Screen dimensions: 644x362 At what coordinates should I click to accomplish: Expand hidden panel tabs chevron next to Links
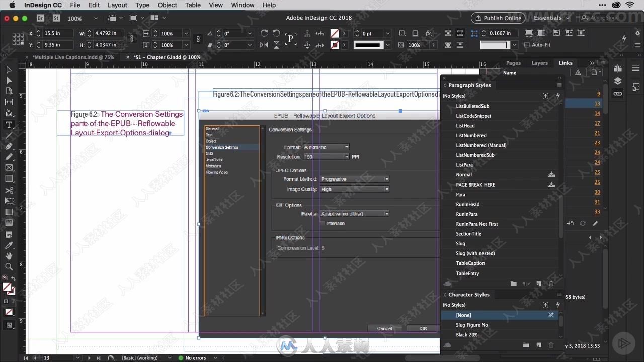tap(592, 63)
